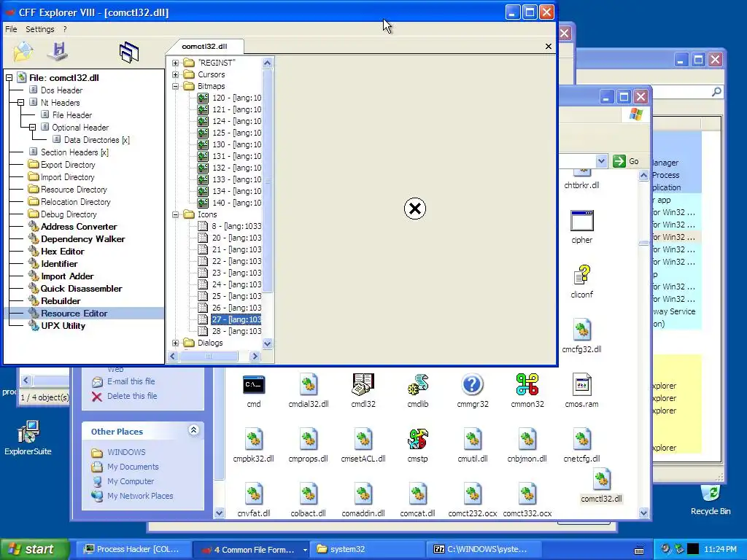Click the Go button in Explorer window
Viewport: 747px width, 560px height.
[x=626, y=161]
